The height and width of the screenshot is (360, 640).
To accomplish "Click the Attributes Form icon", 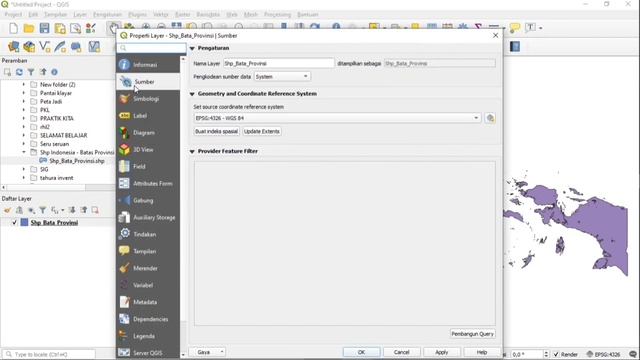I will coord(124,184).
